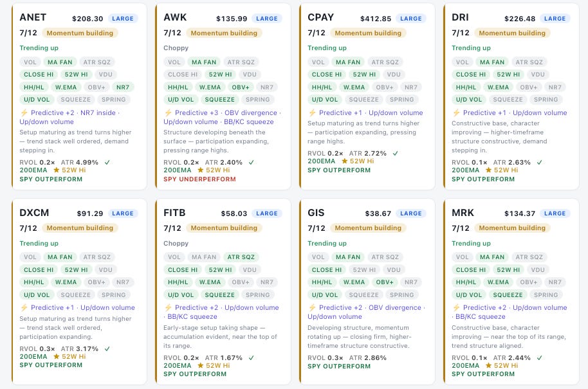
Task: Click the lightning bolt icon on GIS card
Action: click(312, 308)
